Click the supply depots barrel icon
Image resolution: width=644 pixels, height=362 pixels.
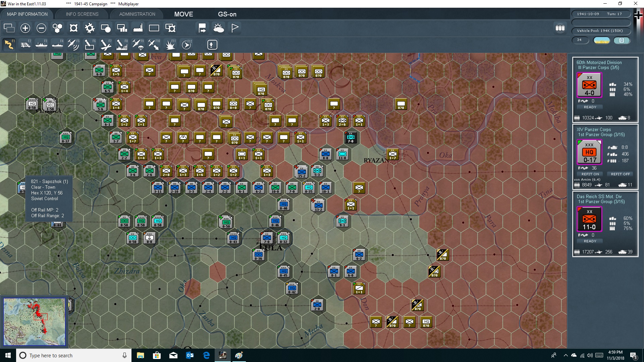click(560, 28)
